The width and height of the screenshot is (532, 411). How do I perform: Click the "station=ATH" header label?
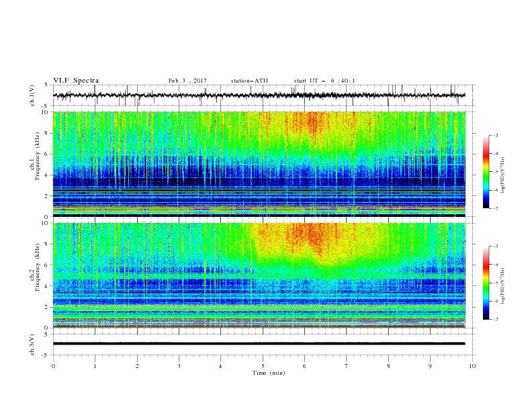249,81
